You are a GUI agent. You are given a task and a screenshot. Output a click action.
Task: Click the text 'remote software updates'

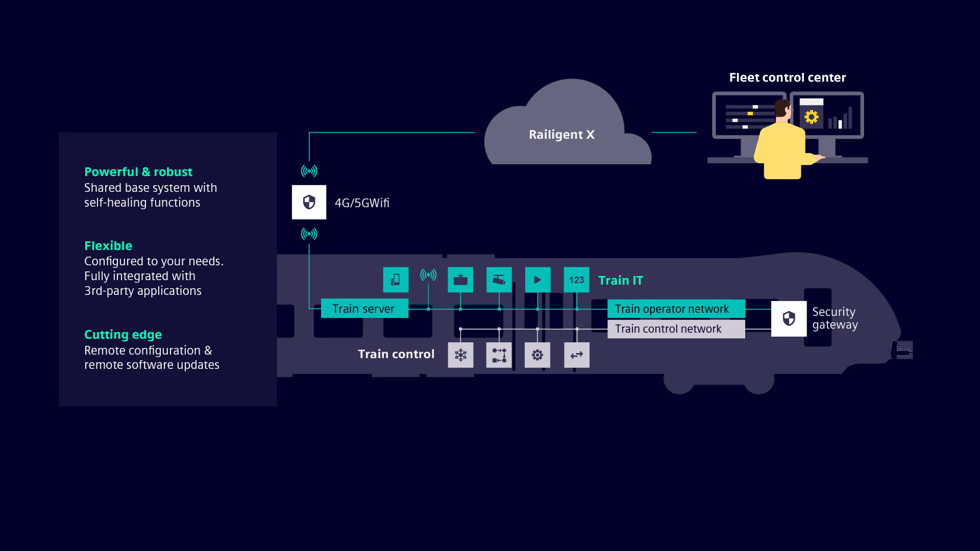[x=152, y=365]
